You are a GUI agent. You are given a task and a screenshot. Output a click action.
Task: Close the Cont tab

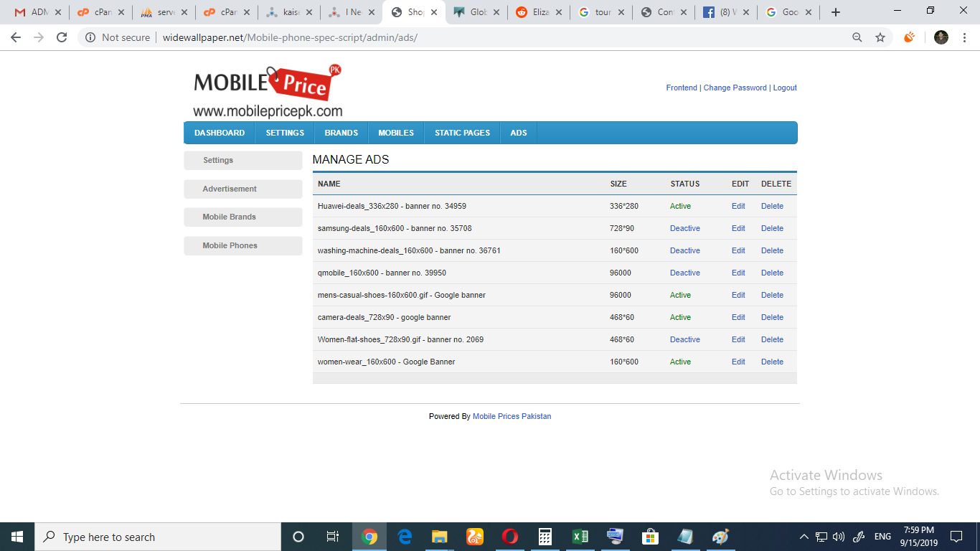point(682,12)
